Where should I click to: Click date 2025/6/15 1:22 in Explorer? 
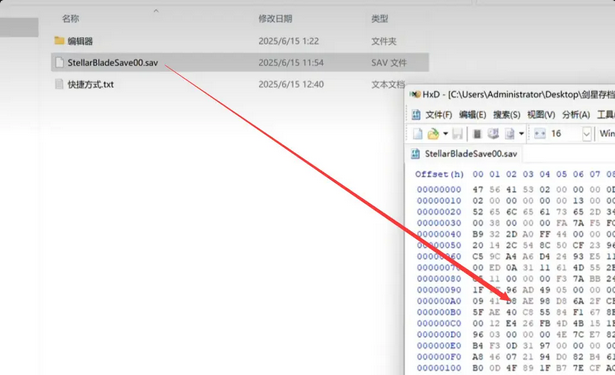289,41
